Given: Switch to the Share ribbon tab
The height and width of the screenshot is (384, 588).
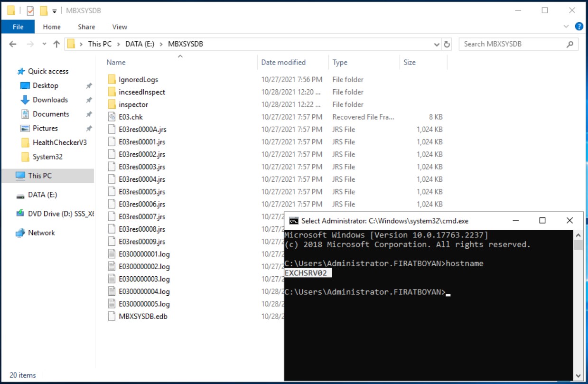Looking at the screenshot, I should click(86, 27).
